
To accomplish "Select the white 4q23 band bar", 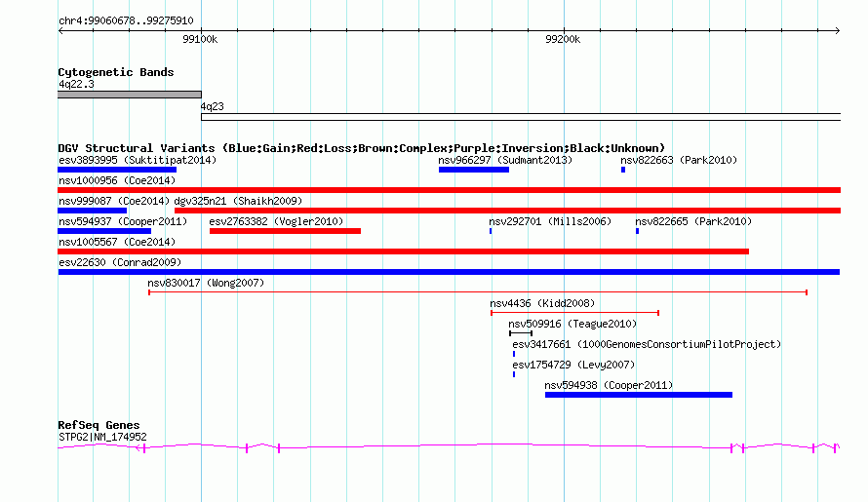I will pos(521,117).
